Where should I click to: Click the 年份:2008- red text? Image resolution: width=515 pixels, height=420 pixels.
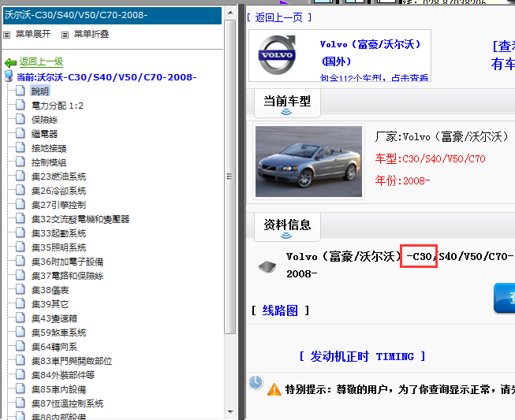click(402, 180)
